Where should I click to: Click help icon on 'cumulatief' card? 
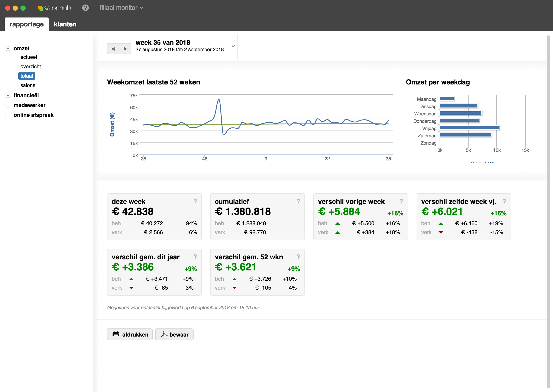point(298,201)
